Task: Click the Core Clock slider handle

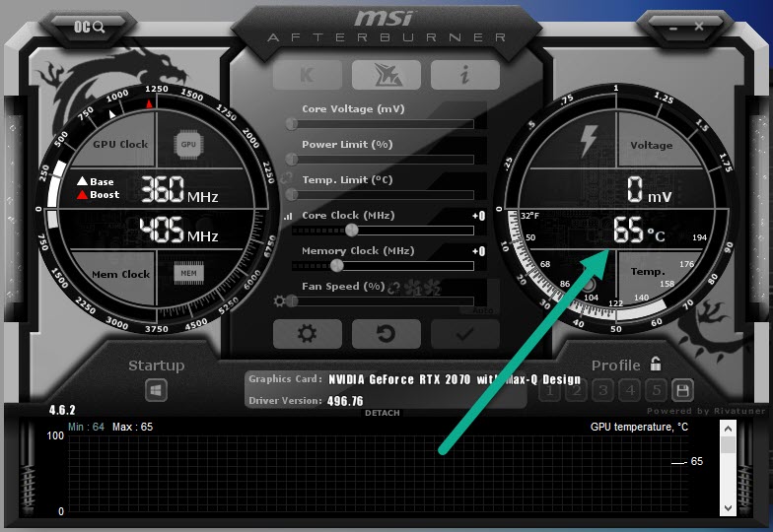Action: [x=351, y=231]
